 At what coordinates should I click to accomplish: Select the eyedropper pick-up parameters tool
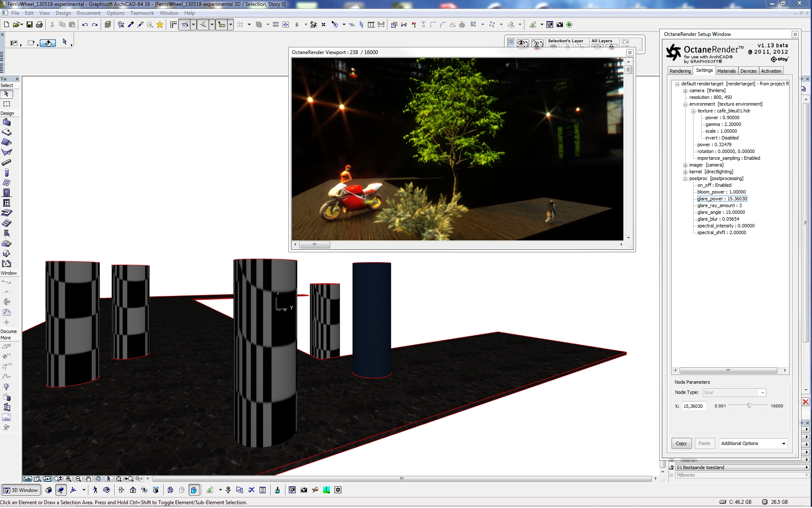coord(131,25)
